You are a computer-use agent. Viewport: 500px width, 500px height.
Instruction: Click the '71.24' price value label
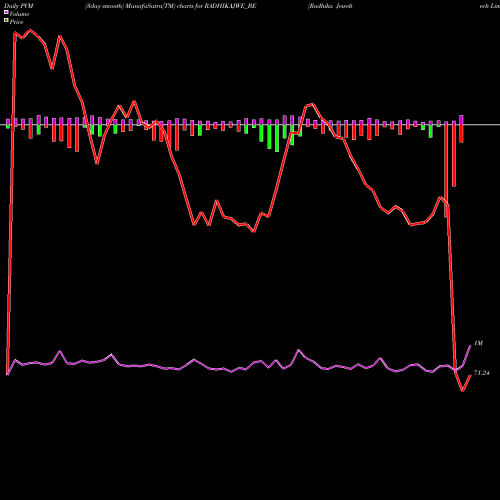pyautogui.click(x=482, y=373)
